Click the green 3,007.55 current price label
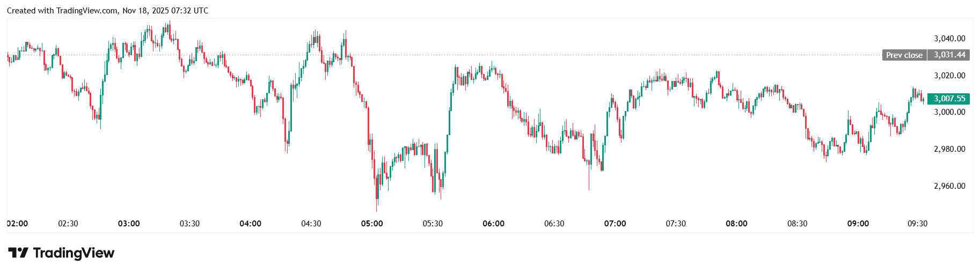 [949, 99]
